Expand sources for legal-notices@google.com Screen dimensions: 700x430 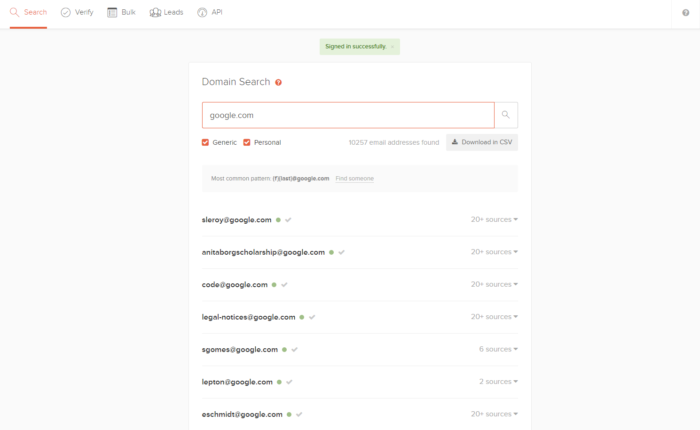[x=494, y=317]
